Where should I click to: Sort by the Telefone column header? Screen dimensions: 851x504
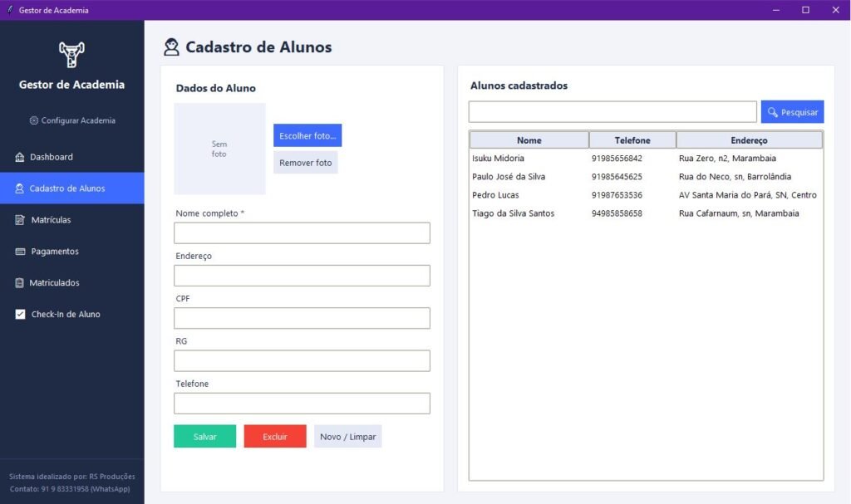click(632, 140)
